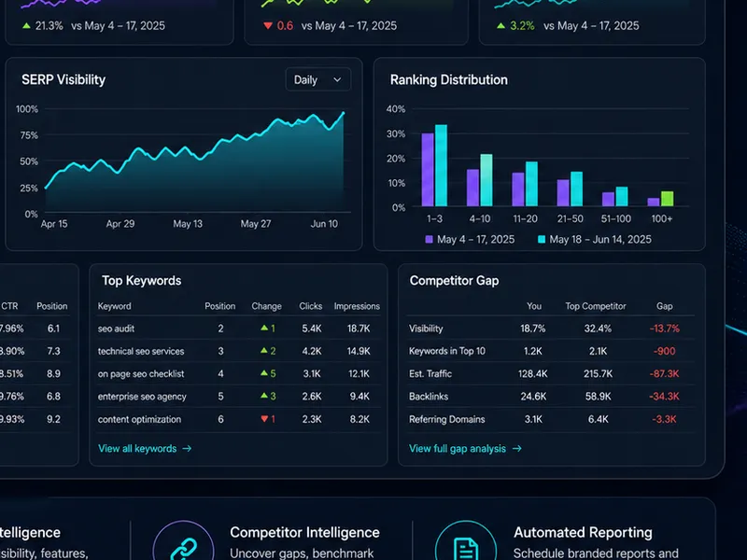Image resolution: width=747 pixels, height=560 pixels.
Task: Click the Automated Reporting heading
Action: (583, 532)
